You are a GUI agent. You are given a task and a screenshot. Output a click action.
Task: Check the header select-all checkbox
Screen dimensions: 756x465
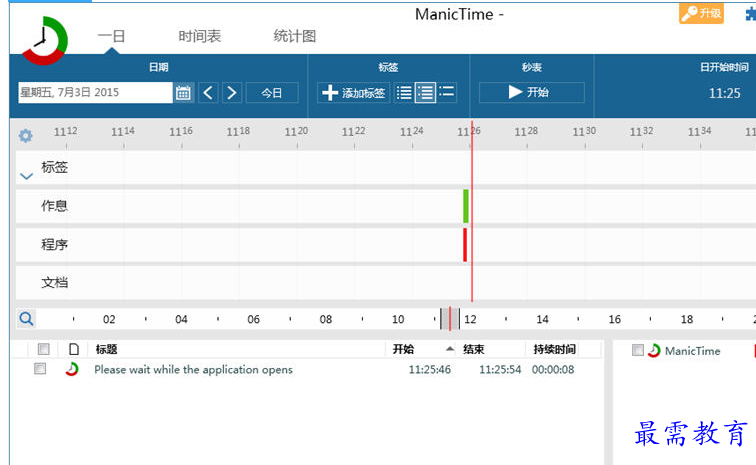pyautogui.click(x=43, y=349)
